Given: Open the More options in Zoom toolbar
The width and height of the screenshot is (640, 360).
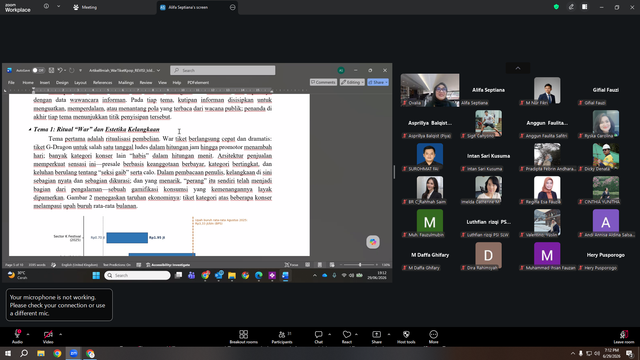Looking at the screenshot, I should coord(433,337).
